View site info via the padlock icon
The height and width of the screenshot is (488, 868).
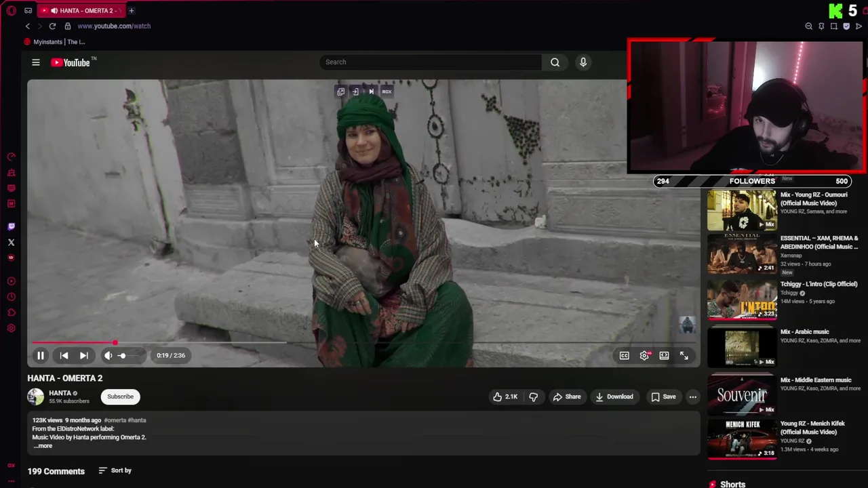coord(68,26)
